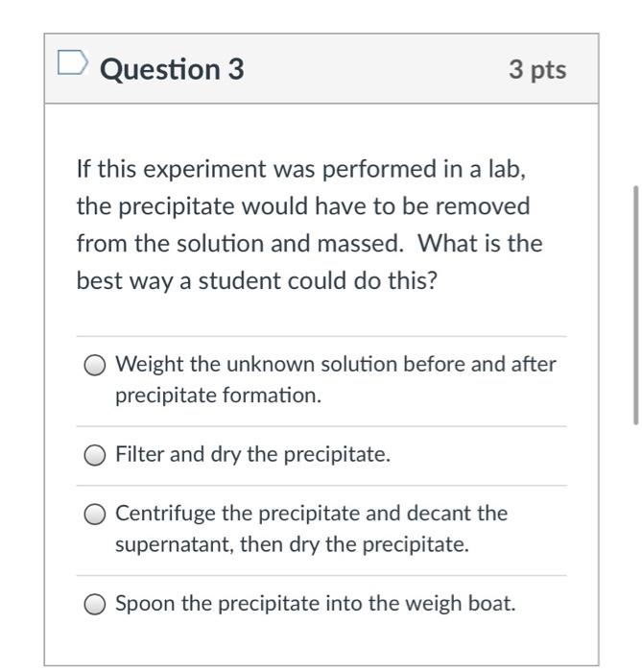Select the 'Weight the unknown solution' radio option
Screen dimensions: 642x672
(95, 366)
